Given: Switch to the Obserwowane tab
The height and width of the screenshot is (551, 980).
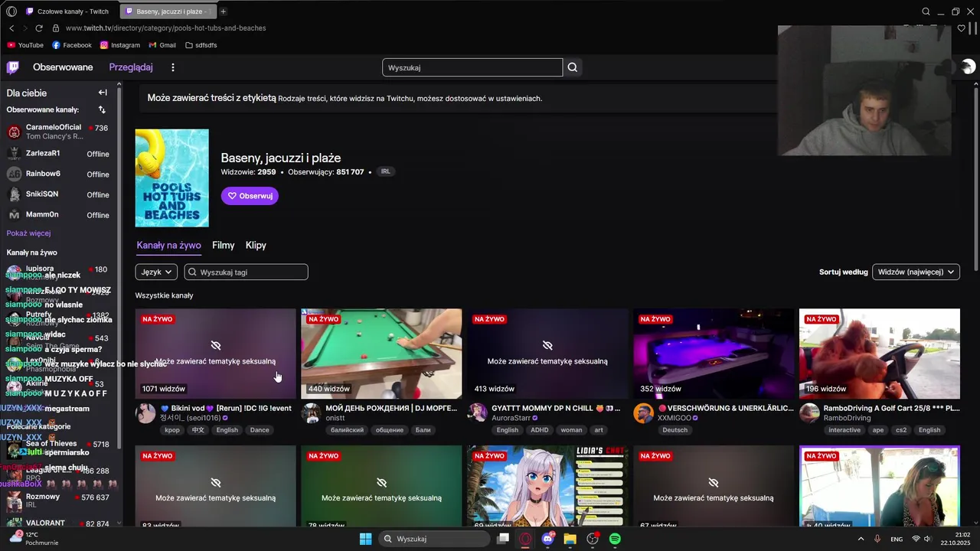Looking at the screenshot, I should pos(63,67).
